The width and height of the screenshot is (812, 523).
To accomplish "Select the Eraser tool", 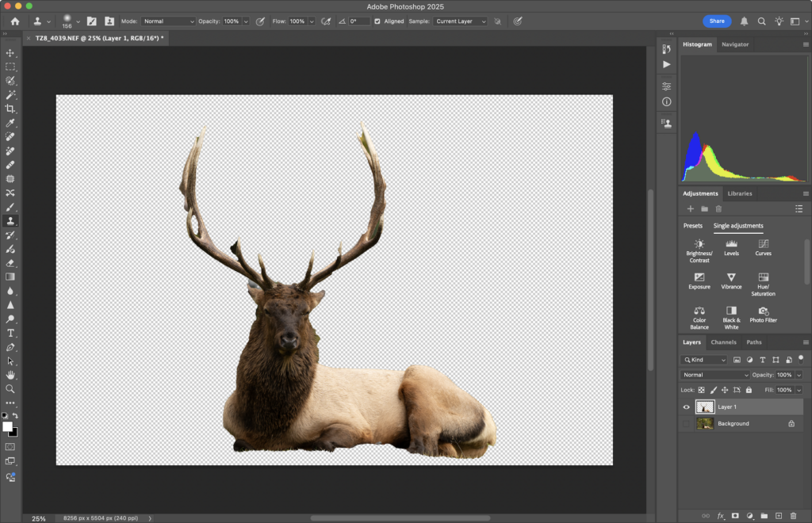I will [10, 263].
